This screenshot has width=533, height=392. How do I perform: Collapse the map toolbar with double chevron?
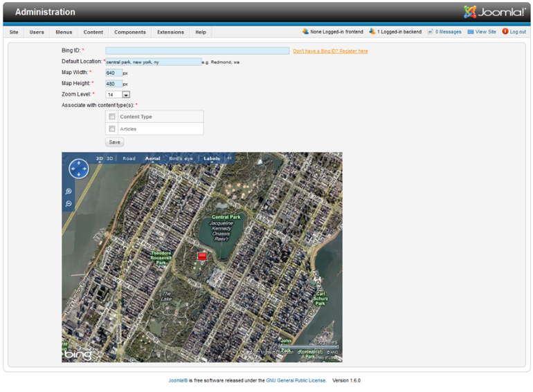click(230, 158)
